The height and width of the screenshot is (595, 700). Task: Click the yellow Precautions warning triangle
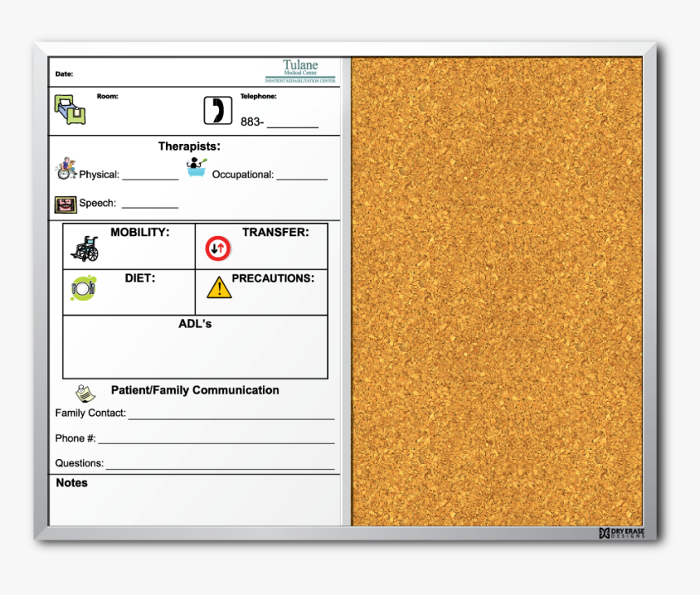coord(219,287)
